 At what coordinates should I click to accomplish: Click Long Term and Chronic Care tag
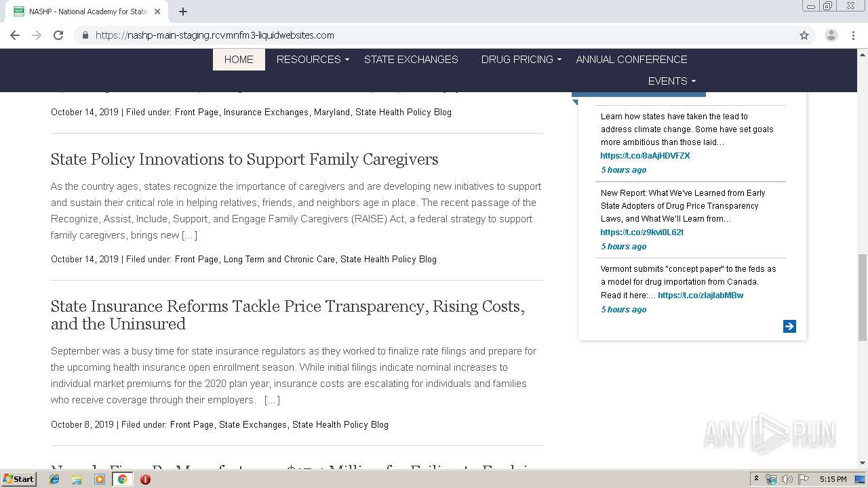(279, 260)
